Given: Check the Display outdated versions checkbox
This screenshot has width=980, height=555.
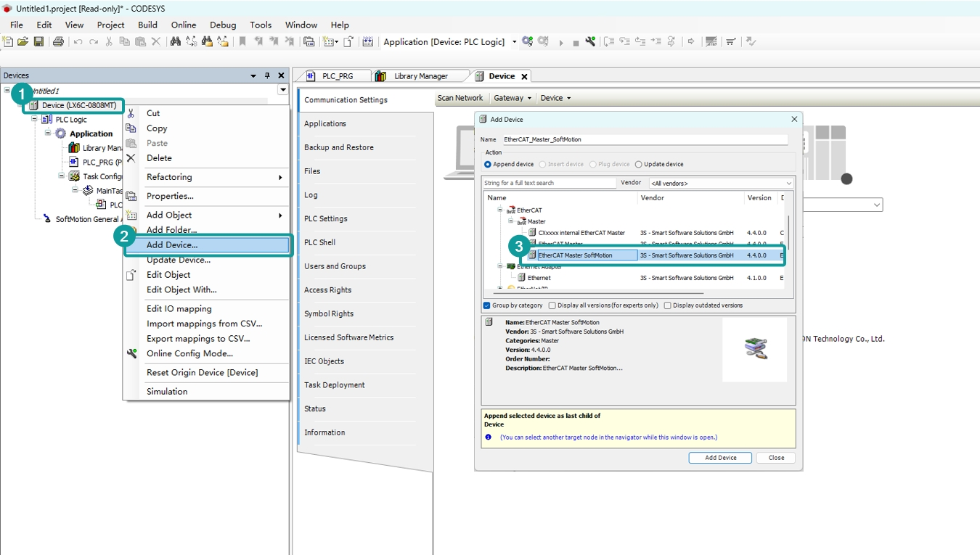Looking at the screenshot, I should tap(668, 305).
